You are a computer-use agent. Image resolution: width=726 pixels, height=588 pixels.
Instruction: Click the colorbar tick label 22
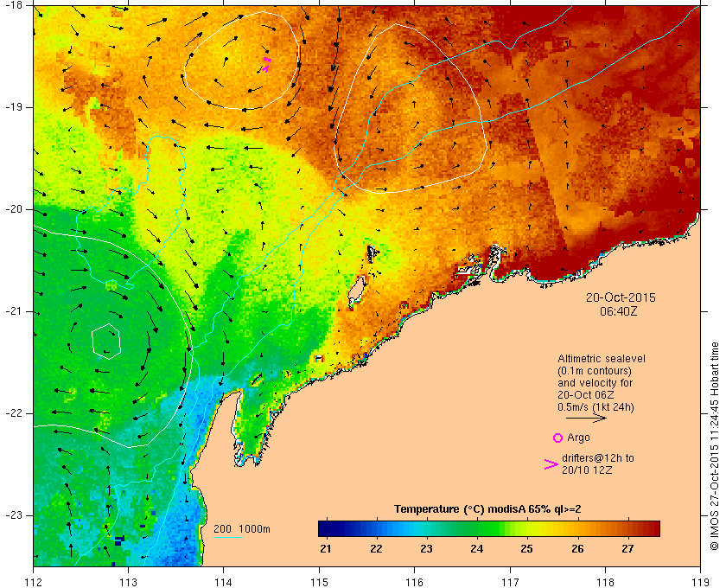pos(376,549)
